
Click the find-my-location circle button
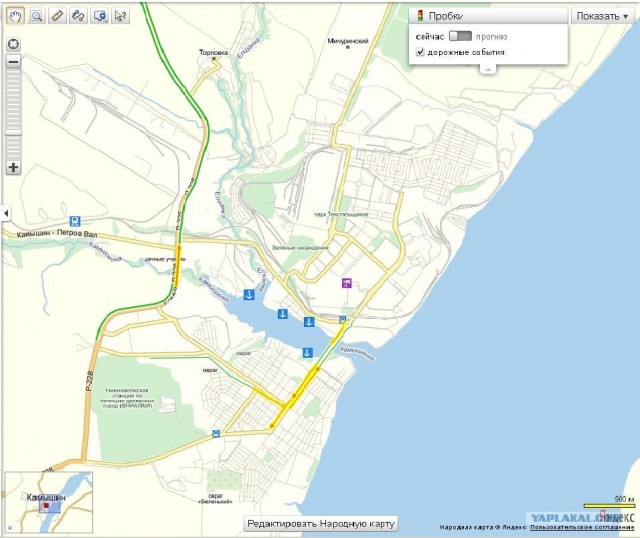click(13, 44)
